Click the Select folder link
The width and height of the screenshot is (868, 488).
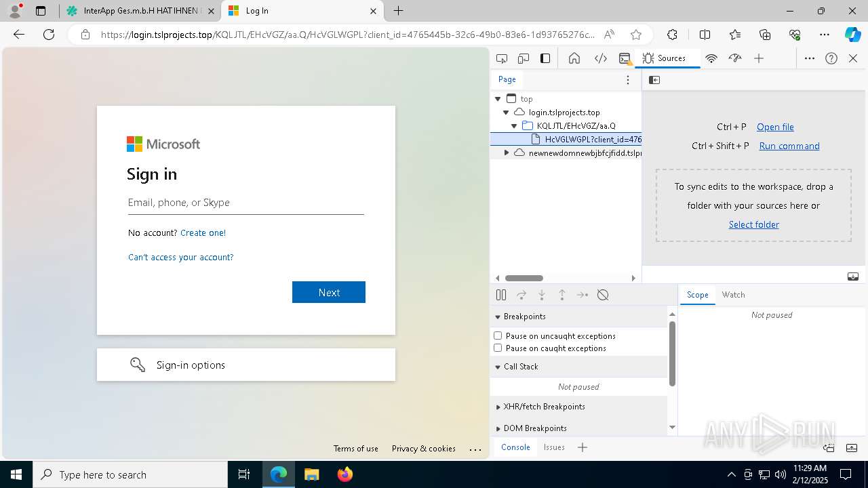click(x=753, y=224)
